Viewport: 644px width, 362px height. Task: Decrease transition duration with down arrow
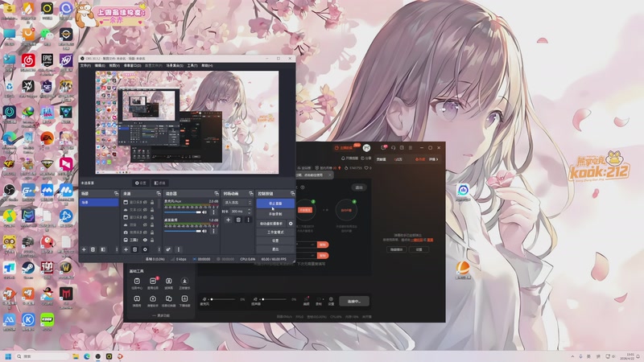[x=250, y=213]
